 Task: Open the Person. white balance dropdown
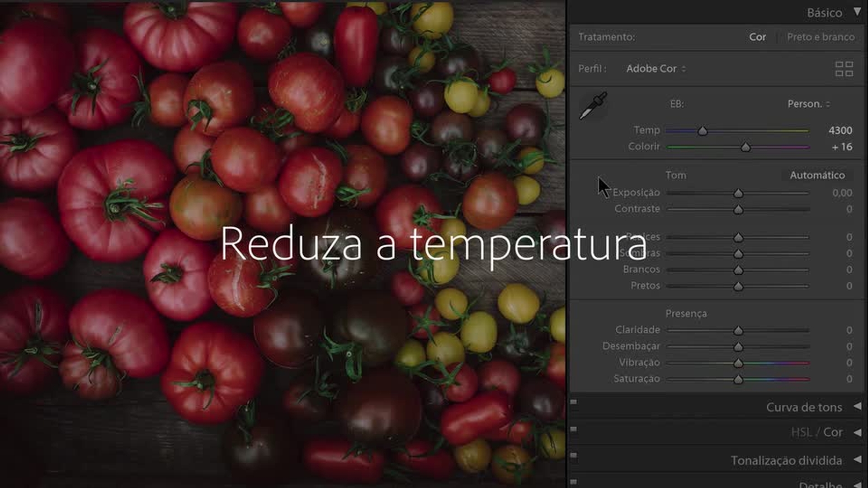click(808, 104)
